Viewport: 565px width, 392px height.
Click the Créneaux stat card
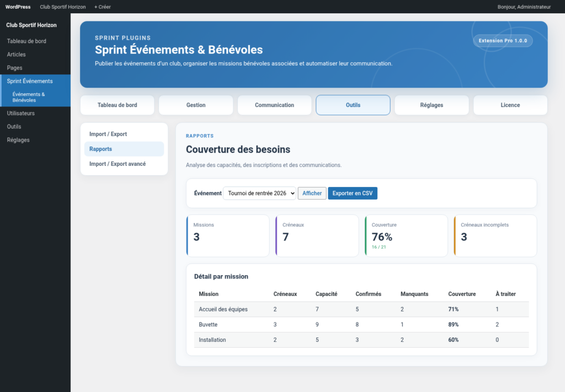[317, 236]
